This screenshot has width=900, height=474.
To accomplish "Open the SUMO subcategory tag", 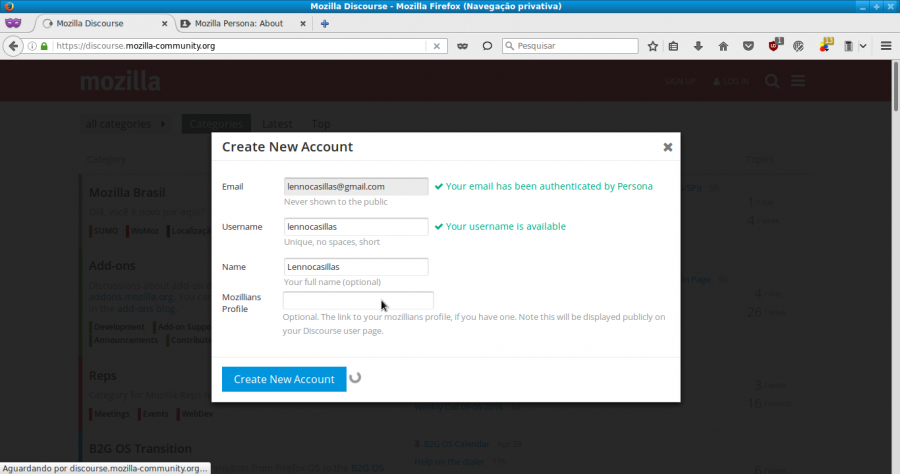I will pyautogui.click(x=106, y=231).
